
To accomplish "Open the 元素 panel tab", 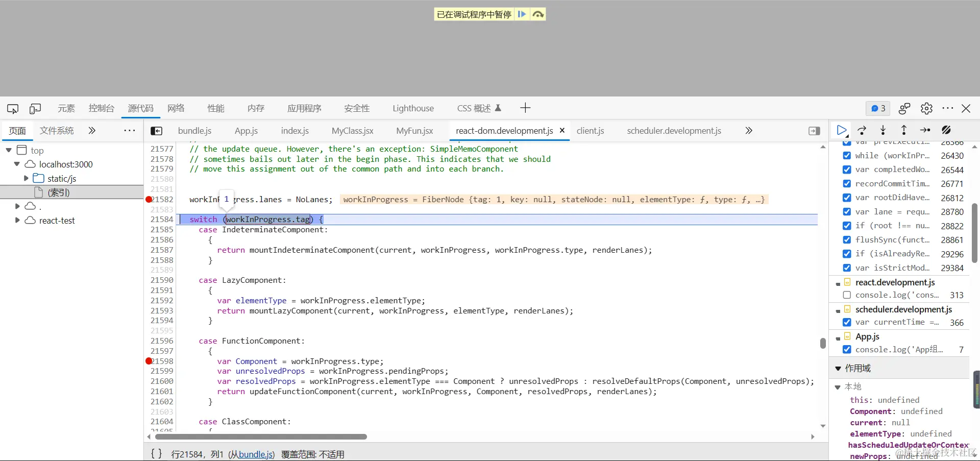I will point(66,108).
